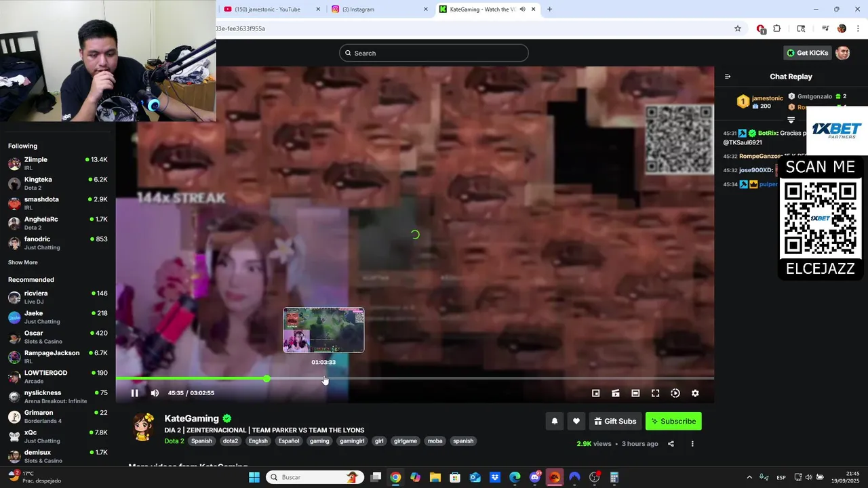Open Kingteka channel in Following

58,183
